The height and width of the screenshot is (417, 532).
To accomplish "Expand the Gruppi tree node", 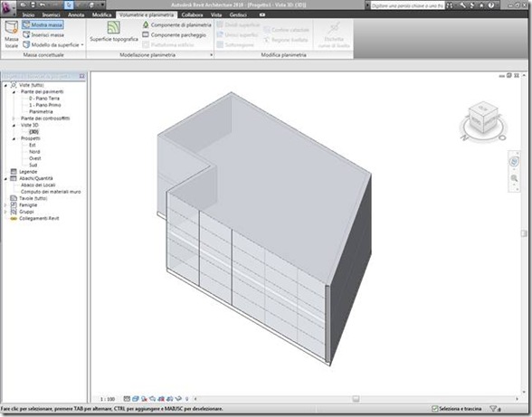I will 5,212.
